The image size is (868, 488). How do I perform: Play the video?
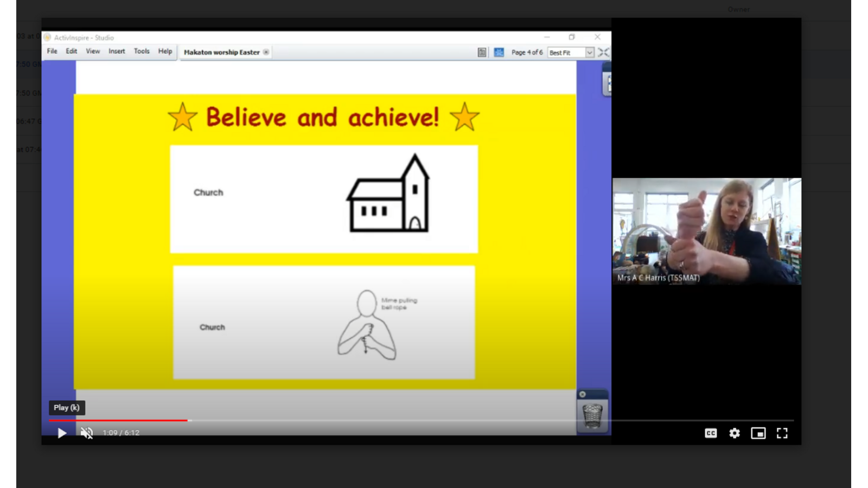coord(62,433)
